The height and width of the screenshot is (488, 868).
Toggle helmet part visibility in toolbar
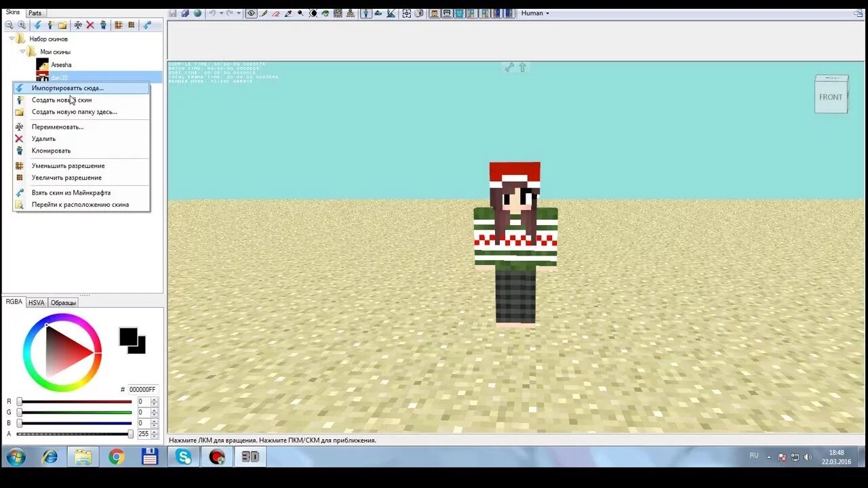[447, 13]
